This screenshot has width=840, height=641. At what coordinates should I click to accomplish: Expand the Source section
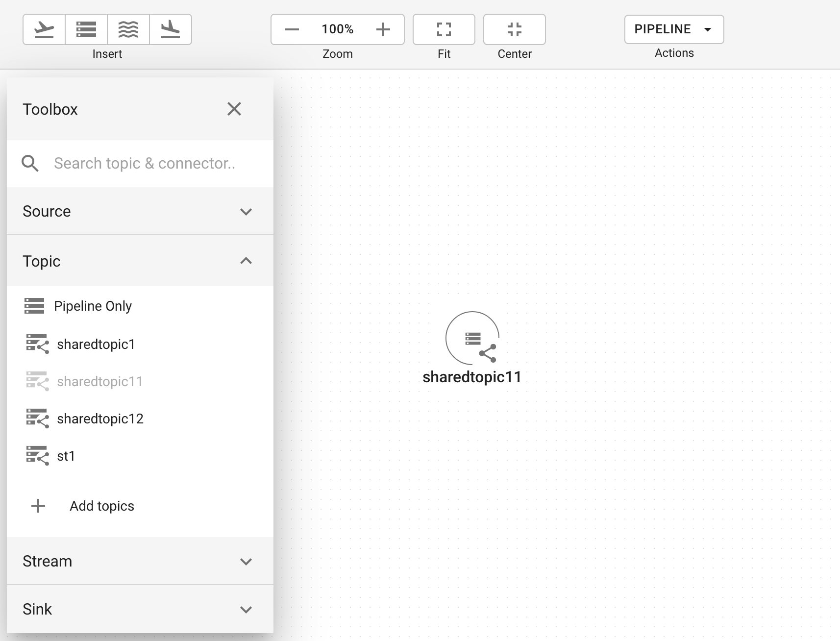coord(140,211)
